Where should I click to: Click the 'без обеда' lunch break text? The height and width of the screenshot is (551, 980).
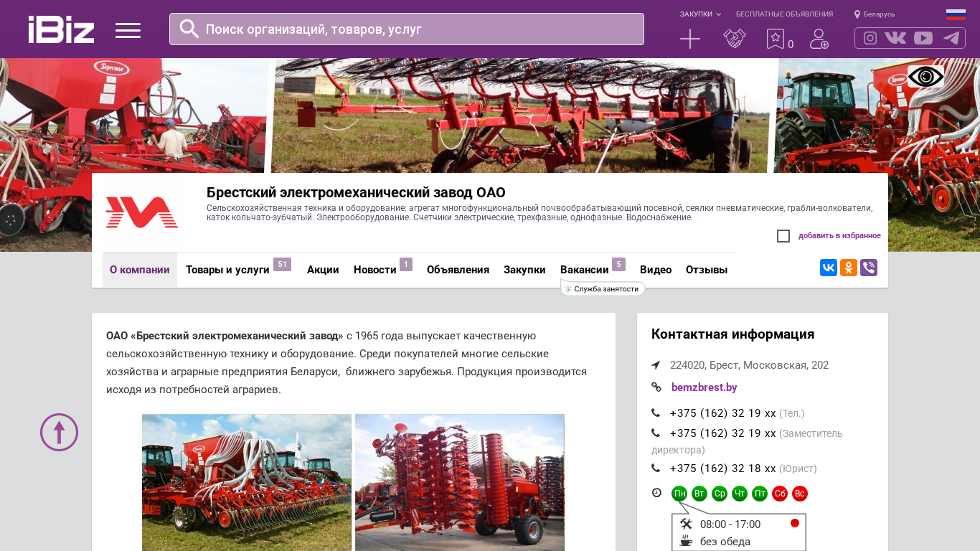pos(725,542)
